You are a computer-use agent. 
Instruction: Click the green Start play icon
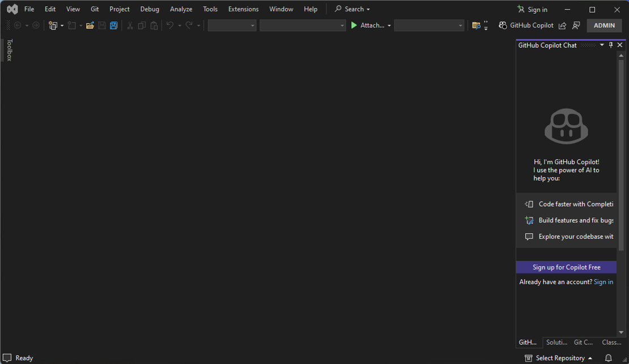(354, 25)
